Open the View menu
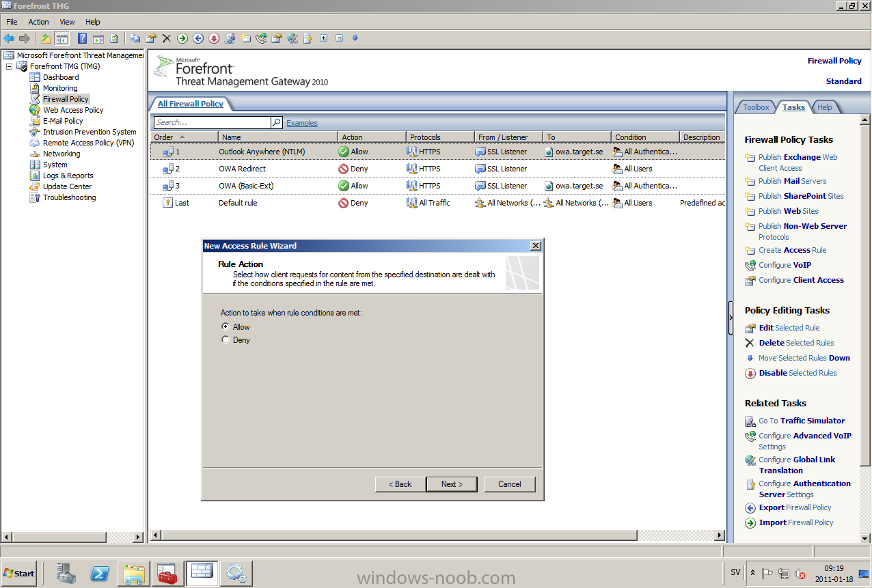The image size is (872, 588). (x=67, y=22)
